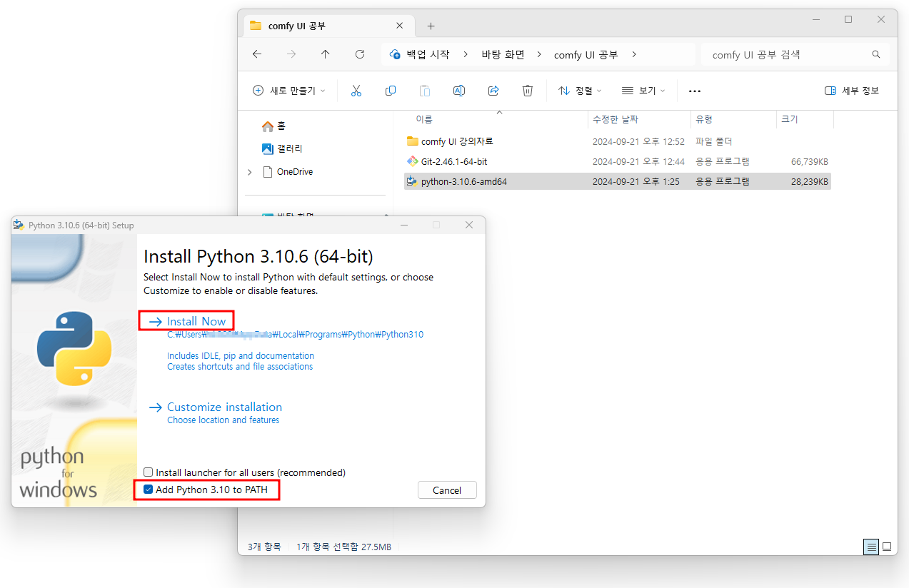The image size is (909, 588).
Task: Toggle Add Python 3.10 to PATH checkbox
Action: click(x=148, y=490)
